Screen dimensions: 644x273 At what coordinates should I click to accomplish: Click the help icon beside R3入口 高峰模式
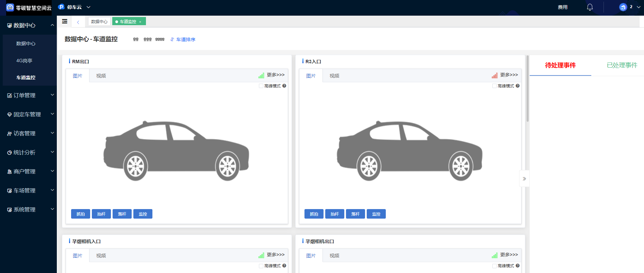518,86
